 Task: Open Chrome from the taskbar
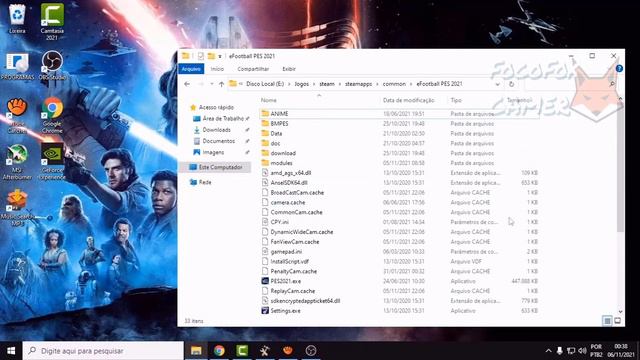pos(219,351)
